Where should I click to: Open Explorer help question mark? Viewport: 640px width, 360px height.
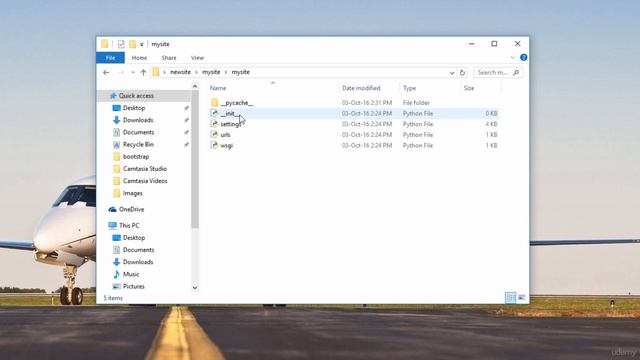click(524, 58)
